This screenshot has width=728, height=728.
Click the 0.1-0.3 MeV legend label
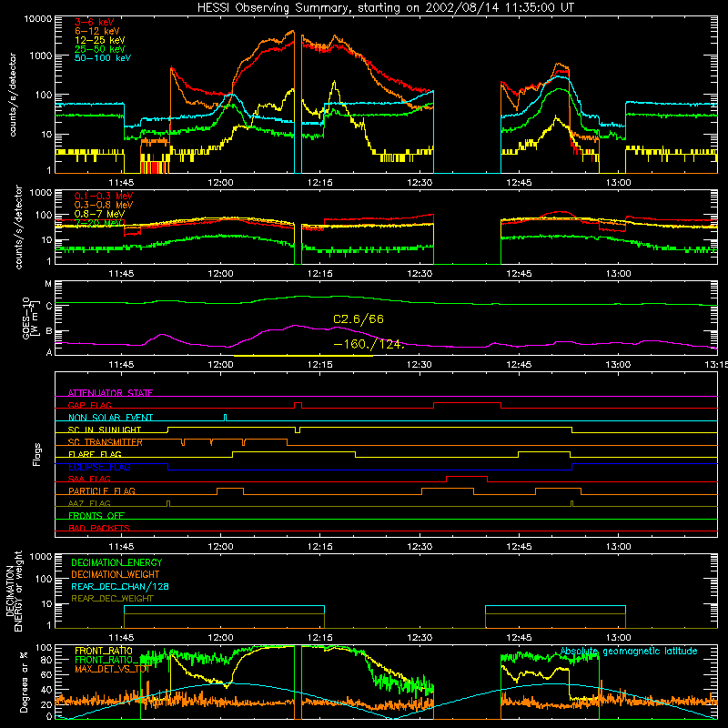click(103, 196)
